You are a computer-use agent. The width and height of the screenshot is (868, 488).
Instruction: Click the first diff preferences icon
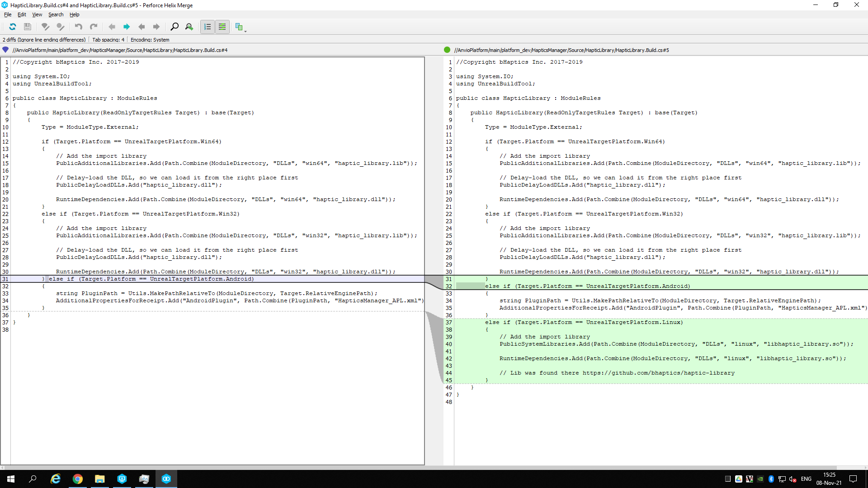click(x=45, y=27)
